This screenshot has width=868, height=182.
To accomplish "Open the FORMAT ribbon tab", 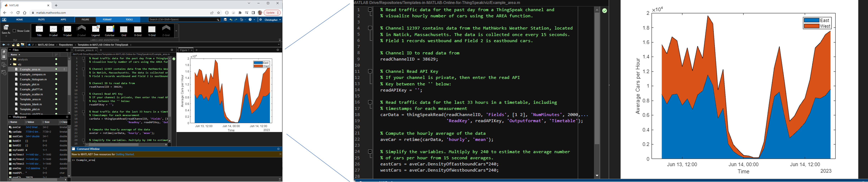I will (x=107, y=20).
